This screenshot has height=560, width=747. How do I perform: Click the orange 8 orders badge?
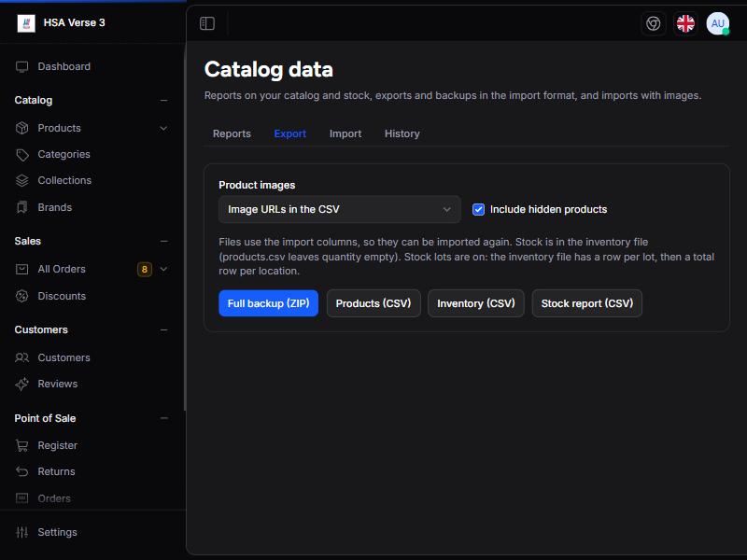click(145, 269)
